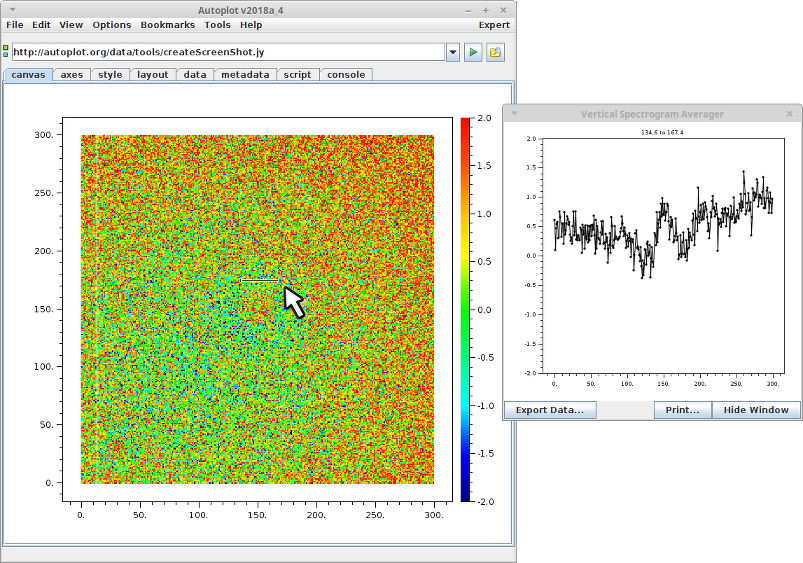
Task: Open the file browser folder icon
Action: (495, 52)
